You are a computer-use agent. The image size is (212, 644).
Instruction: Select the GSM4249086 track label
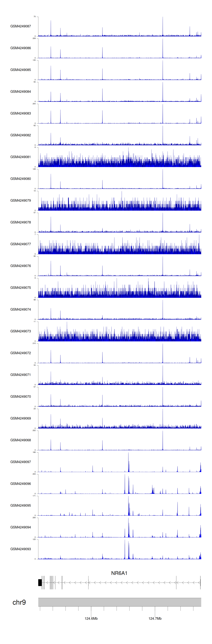(20, 48)
